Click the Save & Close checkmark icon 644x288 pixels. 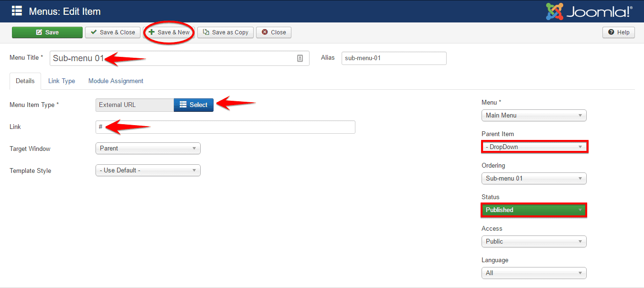coord(95,32)
